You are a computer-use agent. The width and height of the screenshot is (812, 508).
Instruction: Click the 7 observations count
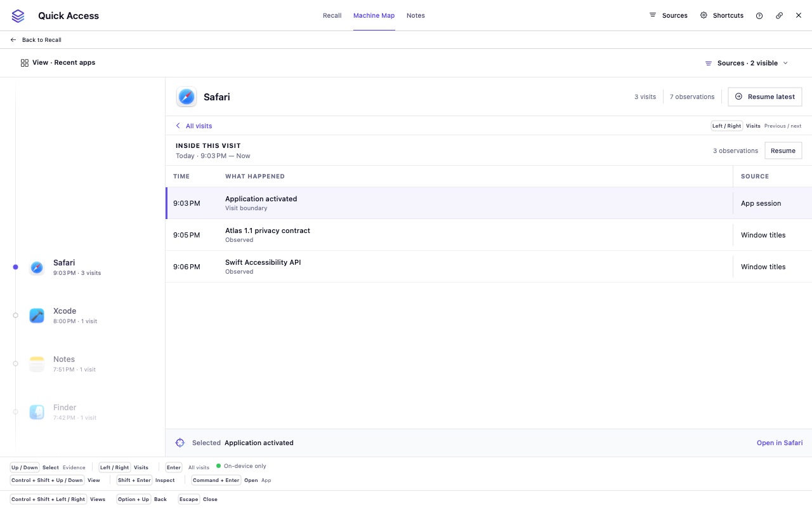point(692,97)
